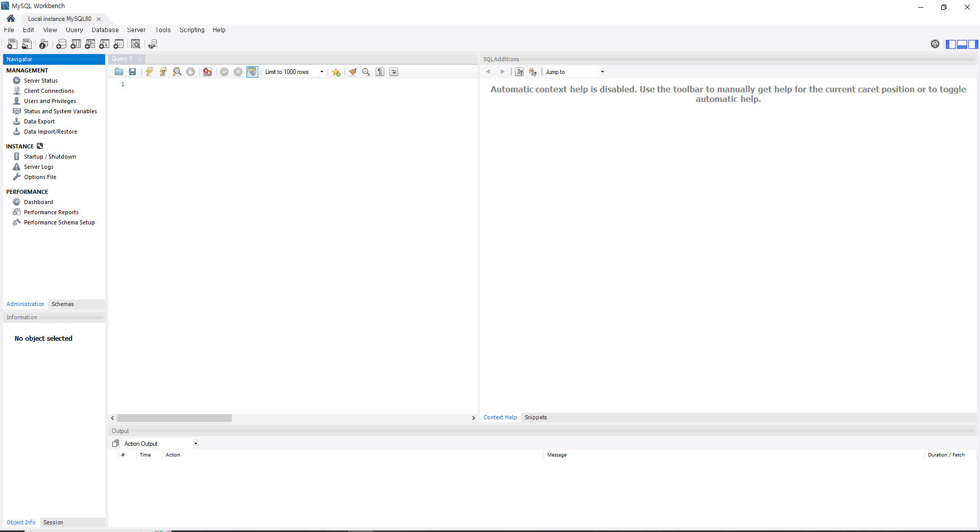Go forward in context help

[x=502, y=72]
